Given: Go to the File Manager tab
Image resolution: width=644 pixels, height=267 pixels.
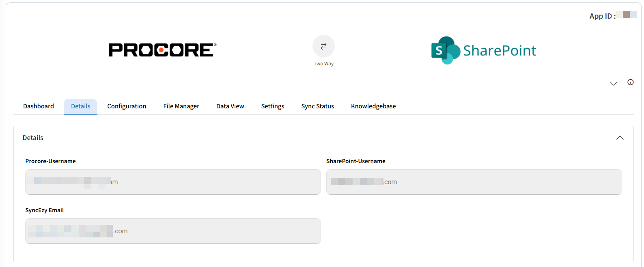Looking at the screenshot, I should coord(181,106).
